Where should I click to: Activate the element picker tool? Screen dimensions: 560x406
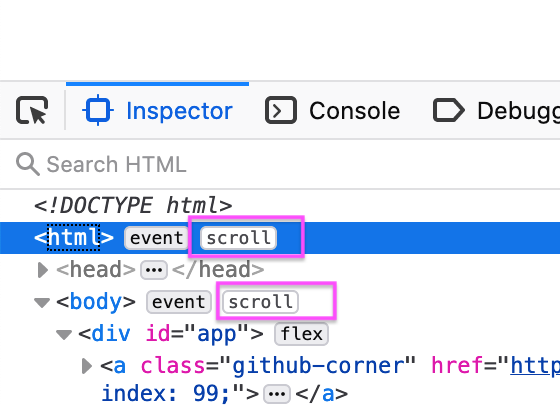[x=32, y=110]
